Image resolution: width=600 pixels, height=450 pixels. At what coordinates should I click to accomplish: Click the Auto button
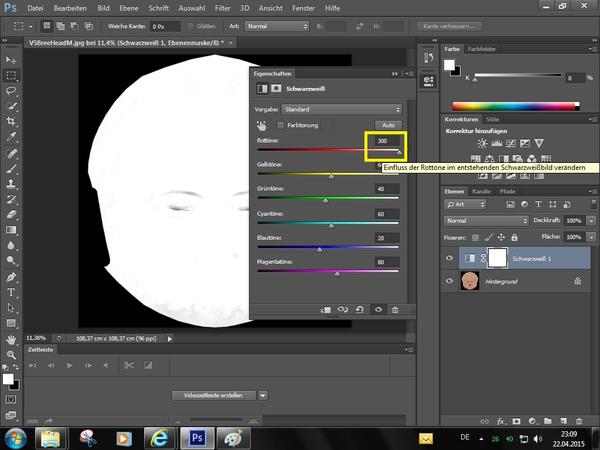[386, 125]
